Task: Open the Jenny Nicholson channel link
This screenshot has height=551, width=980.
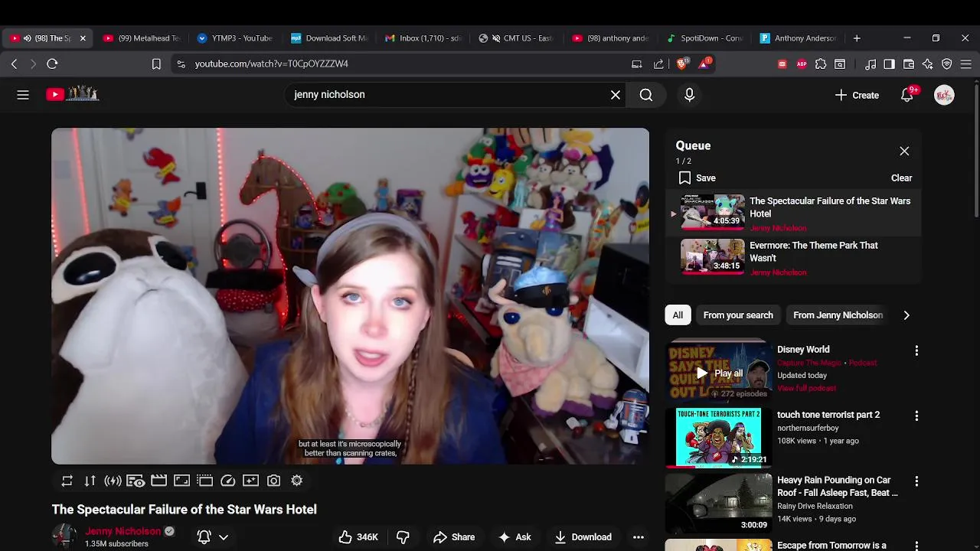Action: point(123,531)
